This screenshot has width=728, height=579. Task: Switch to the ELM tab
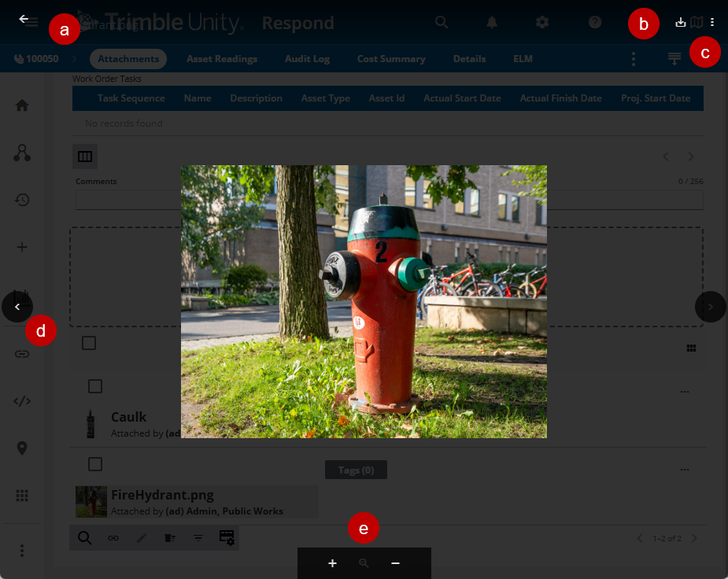pos(523,59)
